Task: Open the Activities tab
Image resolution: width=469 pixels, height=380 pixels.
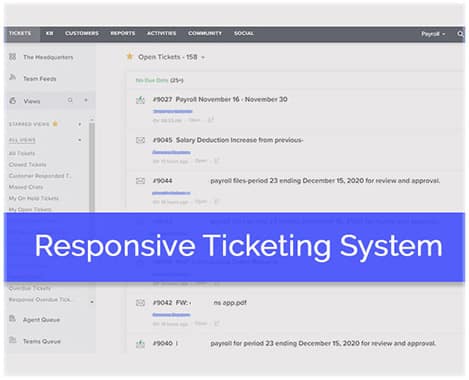Action: tap(162, 33)
